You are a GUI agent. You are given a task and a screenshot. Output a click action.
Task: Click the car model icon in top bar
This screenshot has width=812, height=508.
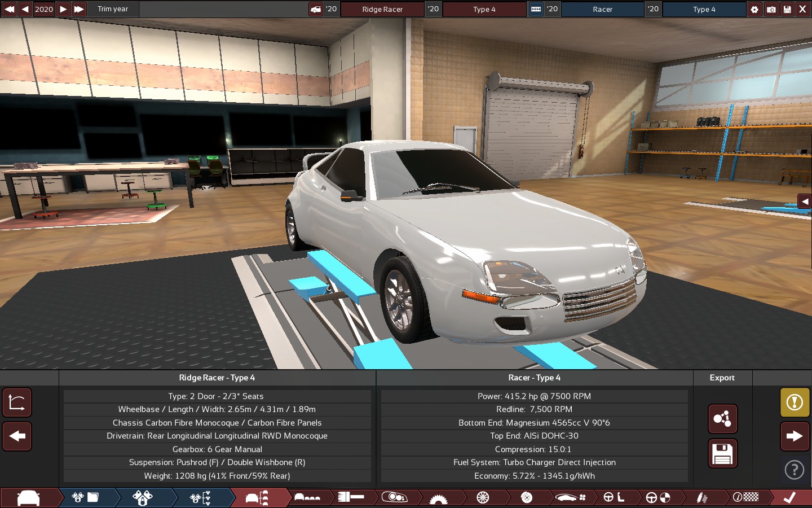point(316,8)
